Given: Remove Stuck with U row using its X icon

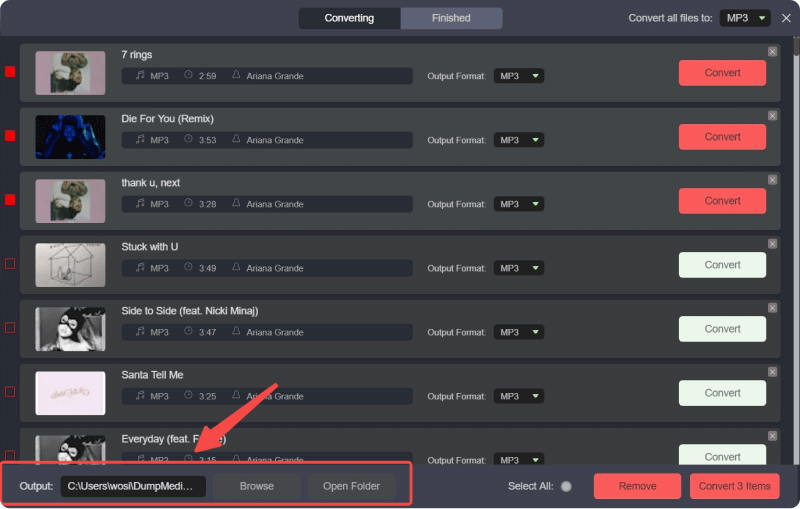Looking at the screenshot, I should (772, 244).
